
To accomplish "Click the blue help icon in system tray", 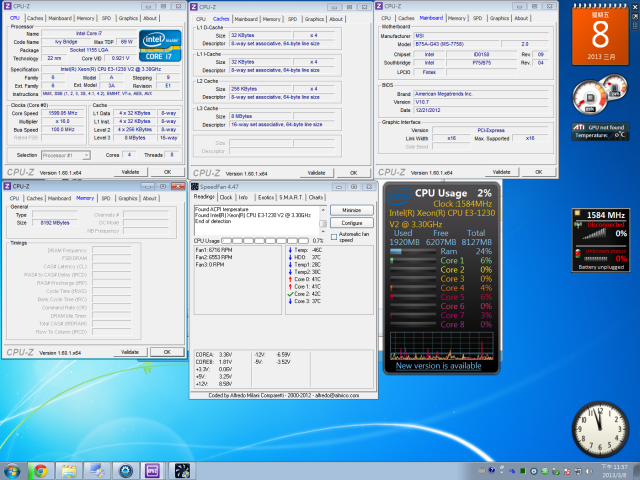I will pos(492,471).
